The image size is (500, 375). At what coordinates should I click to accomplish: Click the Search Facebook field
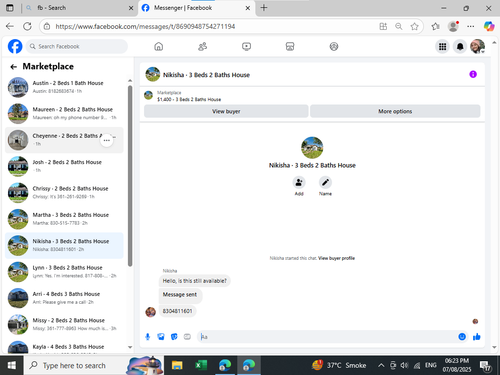point(77,46)
